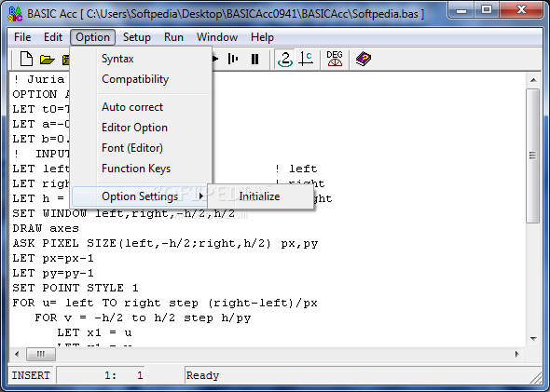
Task: Toggle the DEG angle mode icon
Action: pos(335,59)
